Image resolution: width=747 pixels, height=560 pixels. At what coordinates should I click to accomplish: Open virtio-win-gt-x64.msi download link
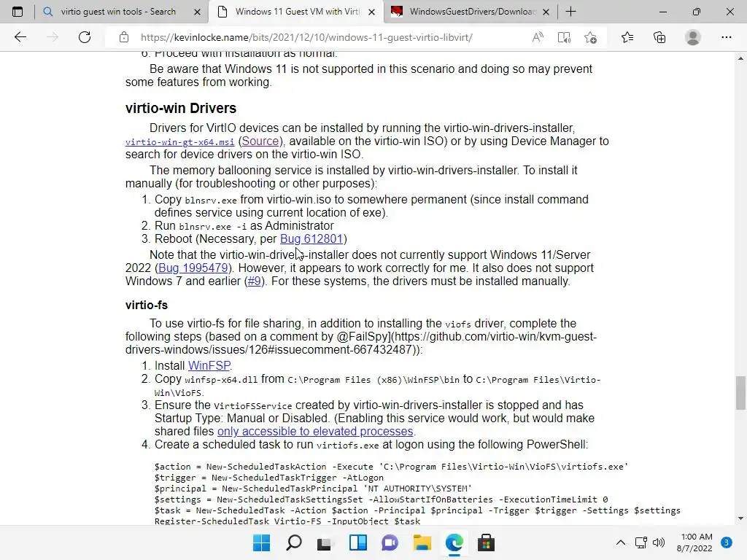[x=179, y=142]
